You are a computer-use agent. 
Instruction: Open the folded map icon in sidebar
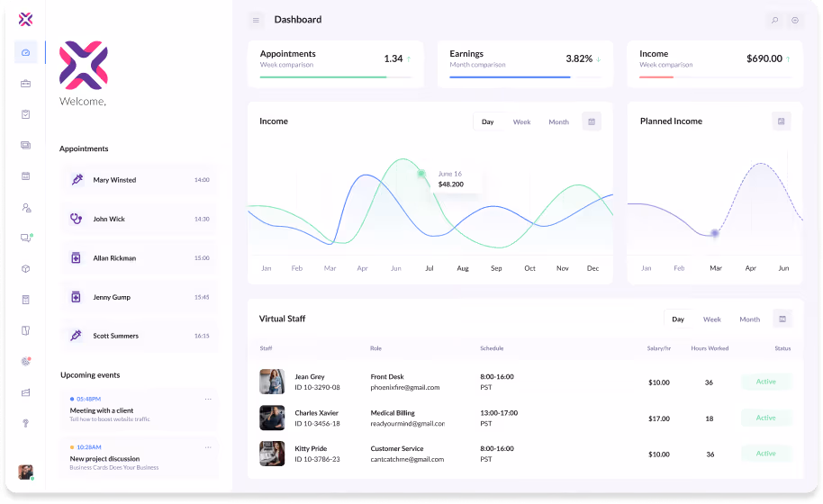coord(26,330)
